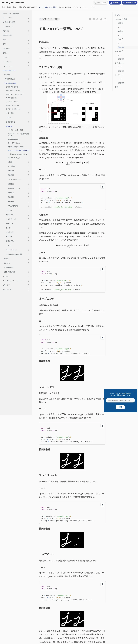This screenshot has height=644, width=138.
Task: Copy the MORPH_OPEN code block
Action: click(x=102, y=337)
